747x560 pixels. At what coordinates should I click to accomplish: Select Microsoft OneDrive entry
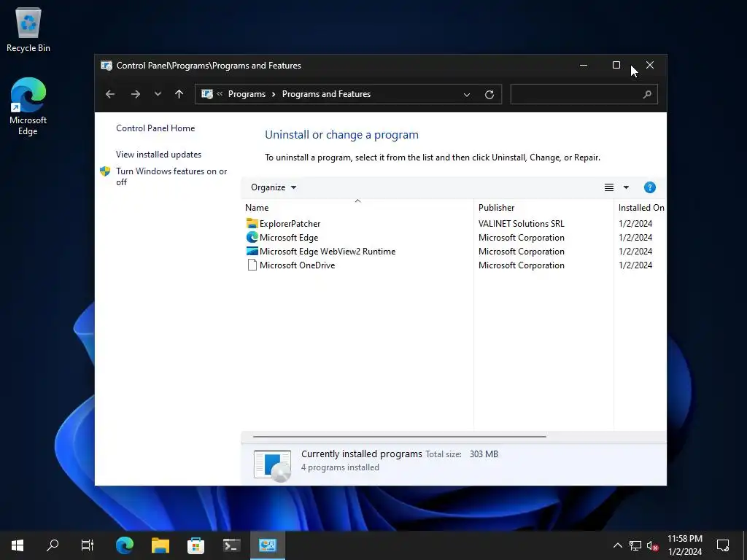click(298, 265)
